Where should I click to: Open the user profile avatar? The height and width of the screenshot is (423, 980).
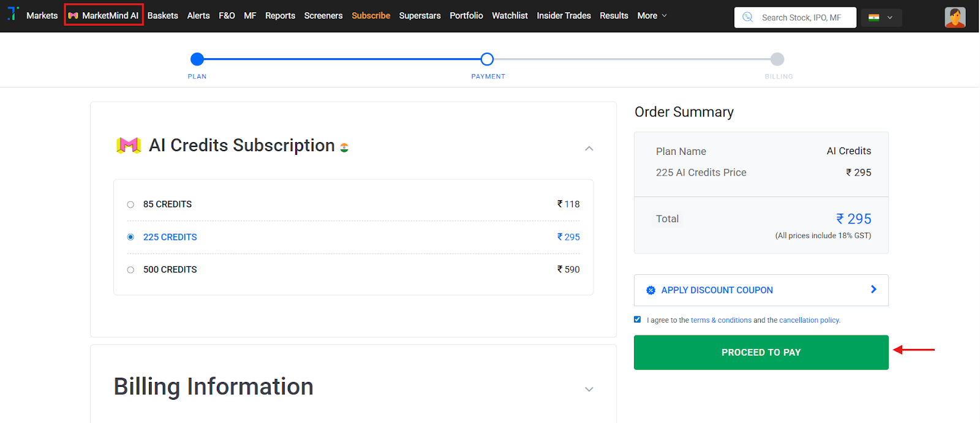click(955, 17)
